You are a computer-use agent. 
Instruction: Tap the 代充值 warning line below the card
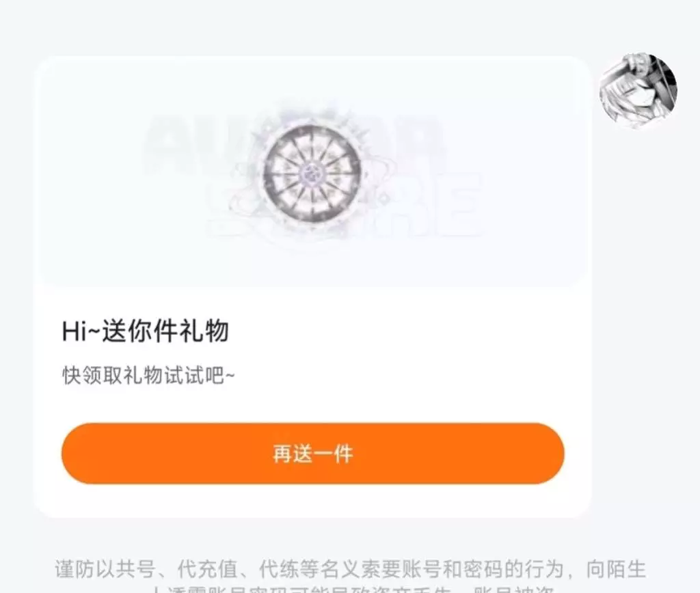tap(351, 569)
